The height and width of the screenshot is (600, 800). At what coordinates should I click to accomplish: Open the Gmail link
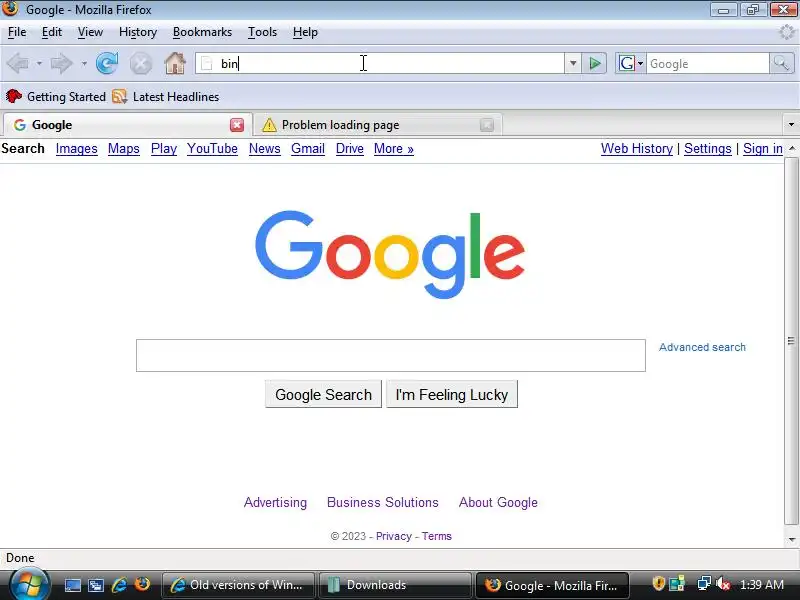(308, 148)
